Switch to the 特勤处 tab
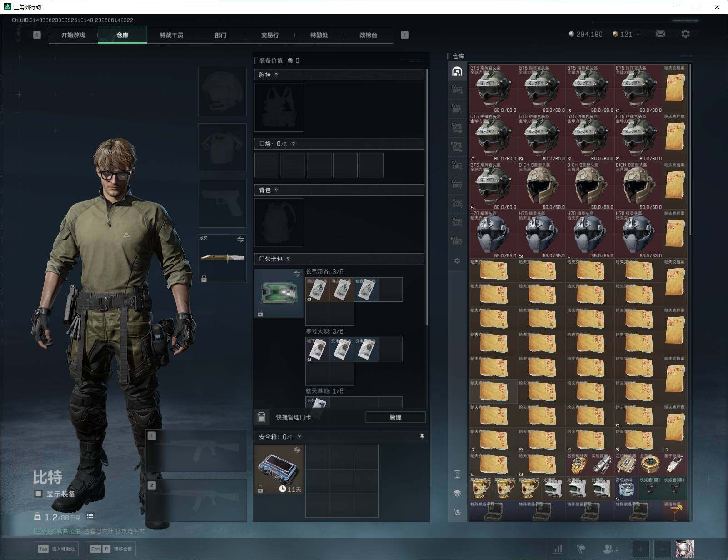Screen dimensions: 728x560 (x=319, y=35)
